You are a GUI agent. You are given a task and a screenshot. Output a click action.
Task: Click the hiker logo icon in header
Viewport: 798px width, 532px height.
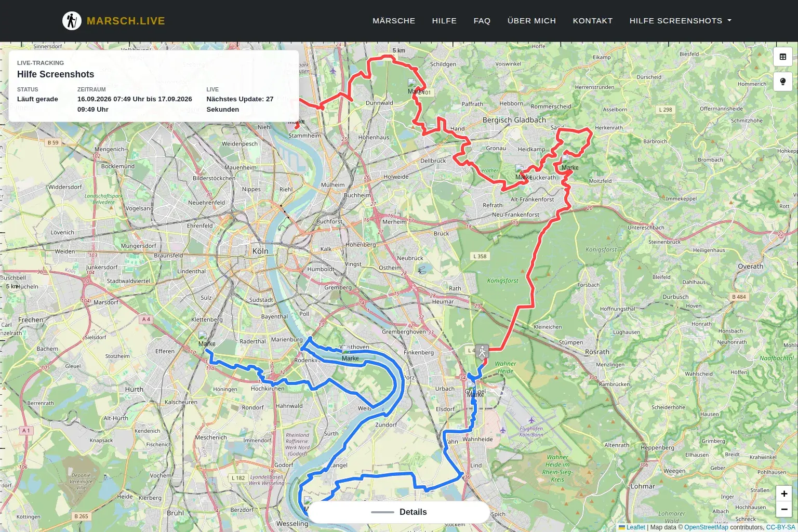click(72, 21)
